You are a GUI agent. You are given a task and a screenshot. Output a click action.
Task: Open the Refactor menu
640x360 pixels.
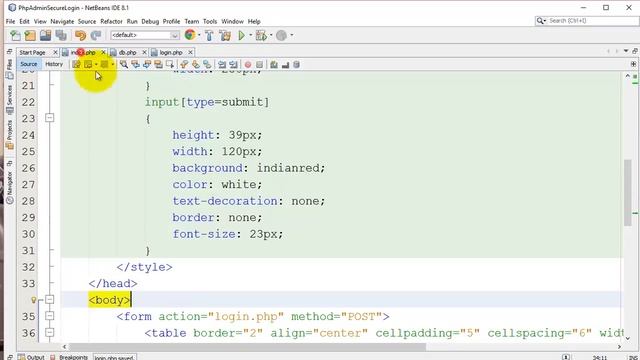111,21
